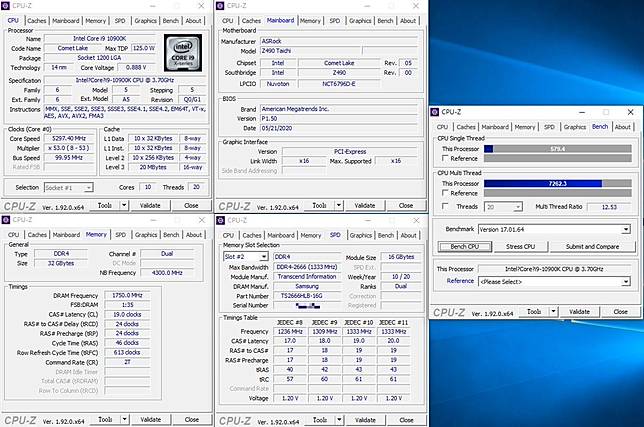Click the CPU Single Thread score bar
Image resolution: width=644 pixels, height=427 pixels.
[558, 149]
